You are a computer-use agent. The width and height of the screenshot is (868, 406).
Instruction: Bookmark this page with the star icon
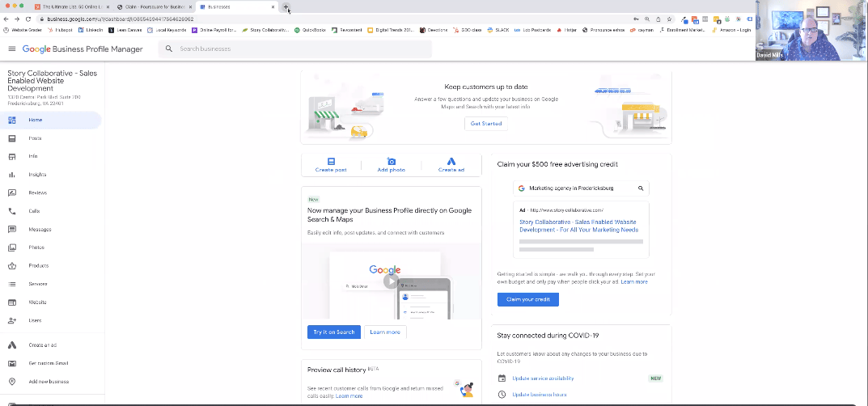(x=669, y=19)
